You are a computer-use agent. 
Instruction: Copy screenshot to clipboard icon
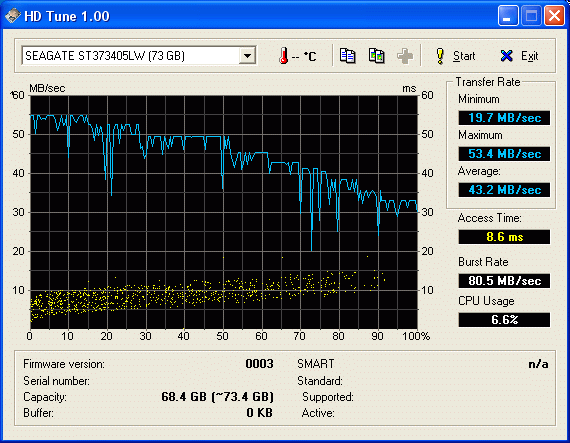point(377,56)
